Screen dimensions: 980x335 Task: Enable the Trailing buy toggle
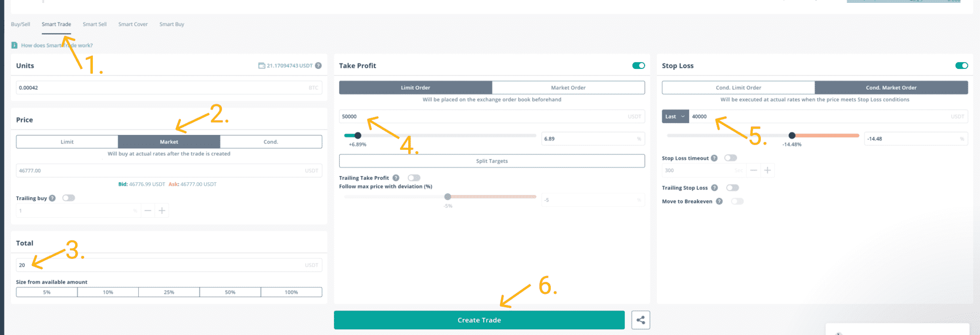68,198
